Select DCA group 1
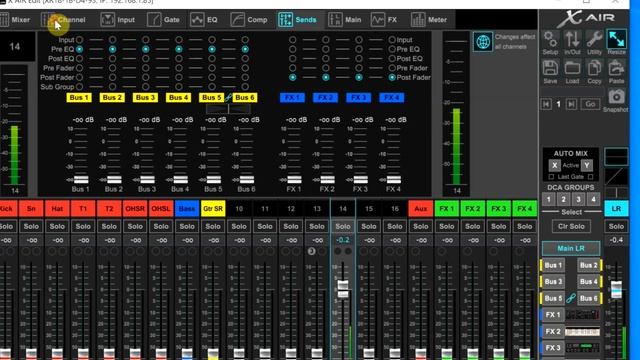Viewport: 640px width, 360px height. 549,200
